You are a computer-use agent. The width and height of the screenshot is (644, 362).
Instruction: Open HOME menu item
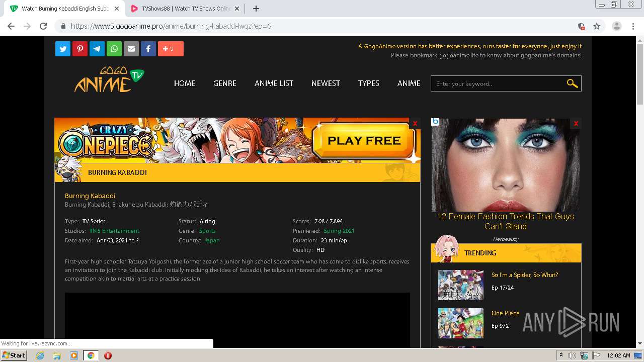[x=185, y=83]
